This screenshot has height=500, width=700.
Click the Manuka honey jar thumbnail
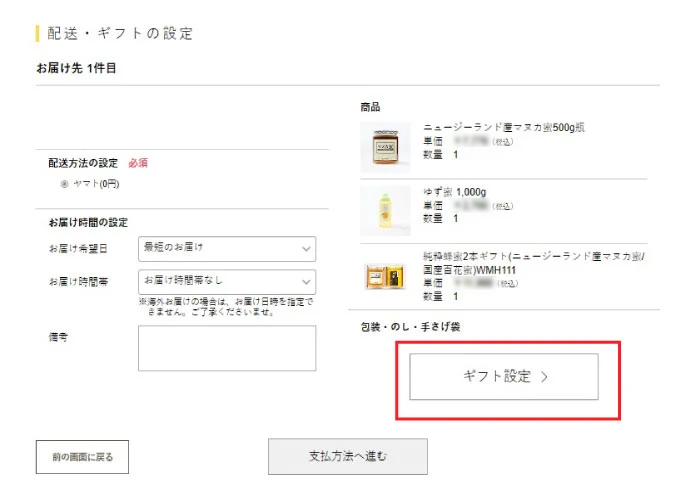(x=385, y=147)
